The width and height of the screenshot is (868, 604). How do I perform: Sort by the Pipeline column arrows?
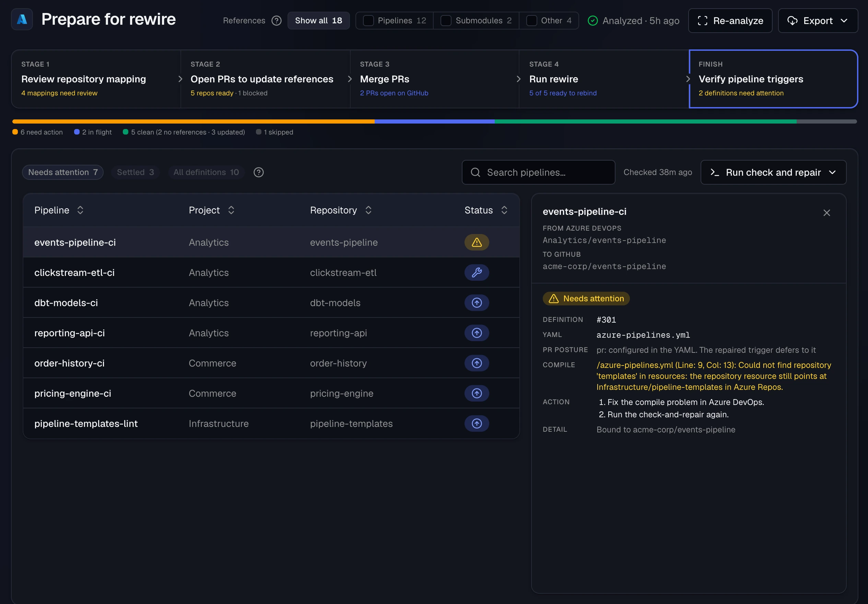click(x=80, y=210)
